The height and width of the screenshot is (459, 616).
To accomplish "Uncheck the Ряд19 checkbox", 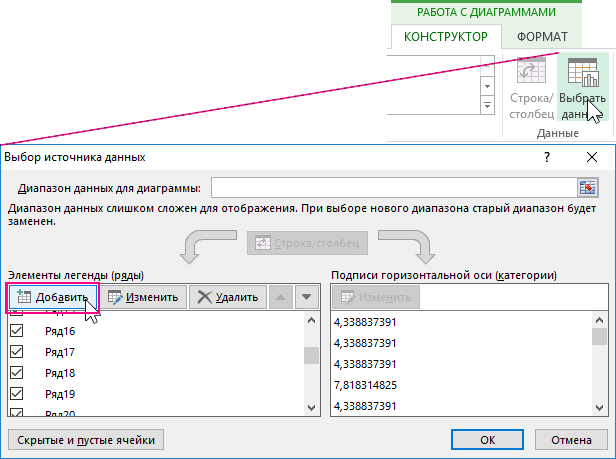I will coord(17,394).
